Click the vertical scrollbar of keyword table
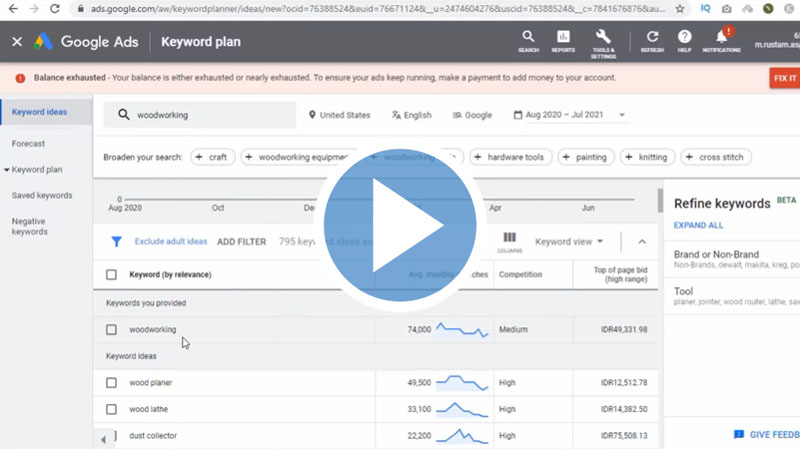The image size is (800, 449). click(x=660, y=201)
